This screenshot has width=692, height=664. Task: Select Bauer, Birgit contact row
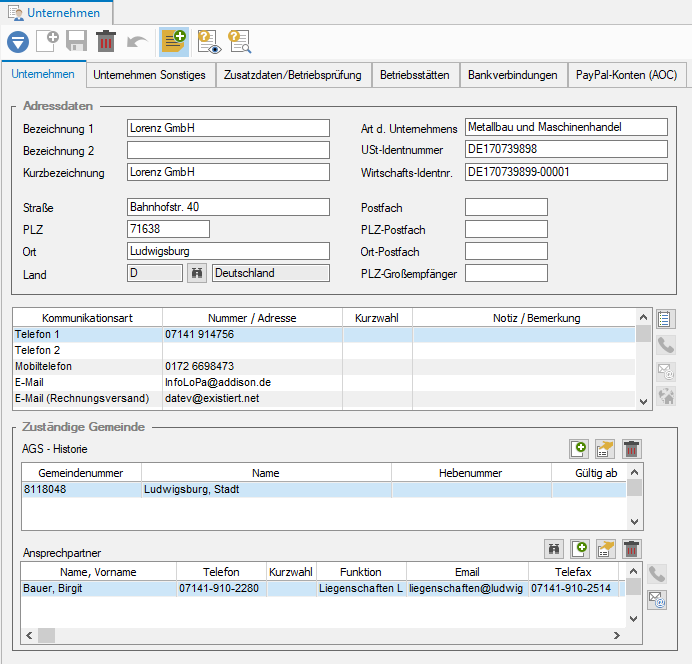[x=323, y=589]
